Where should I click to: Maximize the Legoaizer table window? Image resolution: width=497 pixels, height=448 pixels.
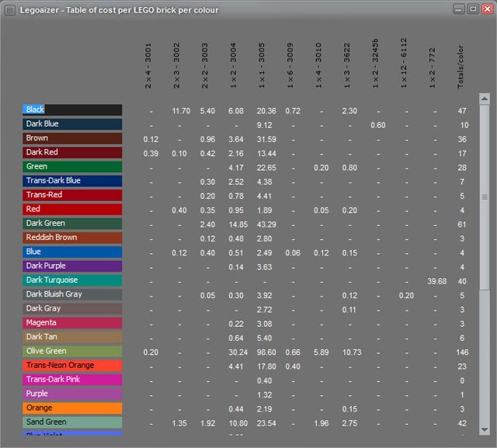point(472,9)
